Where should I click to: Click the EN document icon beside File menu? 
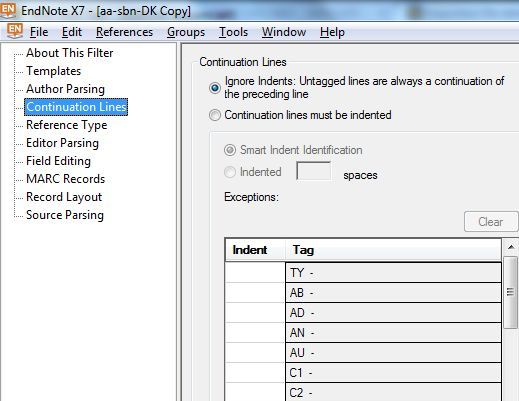pyautogui.click(x=15, y=31)
